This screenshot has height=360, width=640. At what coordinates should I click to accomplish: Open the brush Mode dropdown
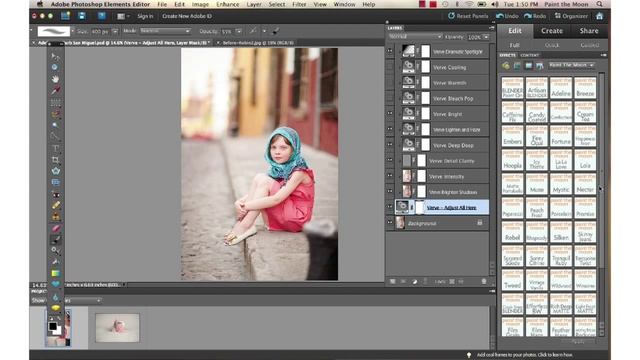click(x=165, y=31)
